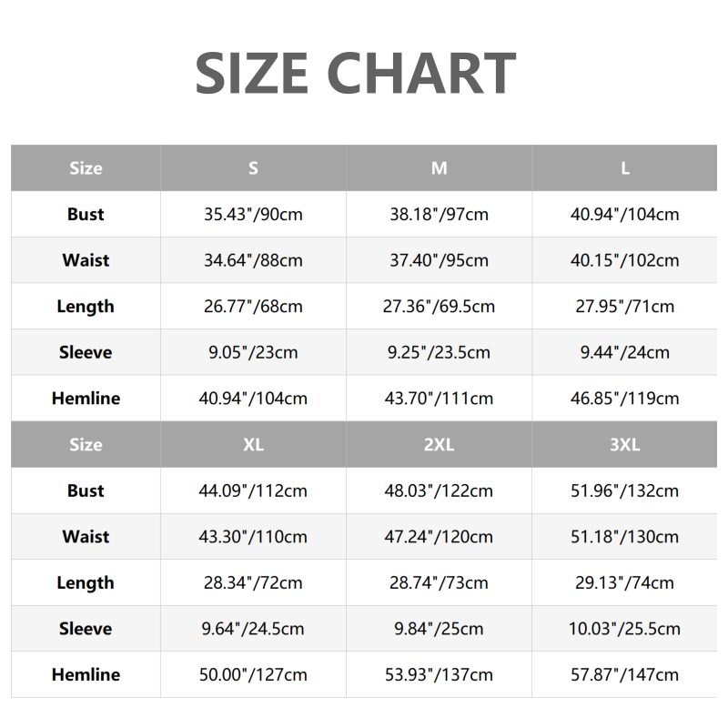Screen dimensions: 728x728
Task: Select the S column header
Action: click(253, 168)
